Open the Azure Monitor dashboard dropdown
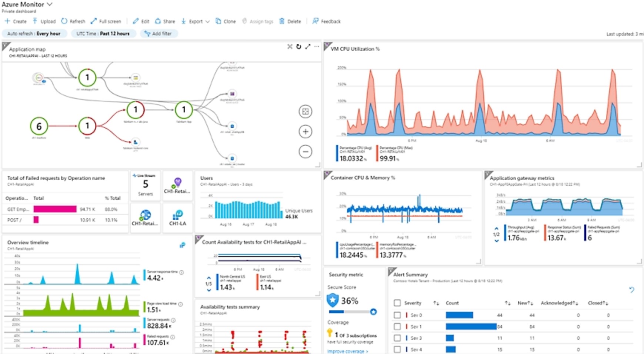Image resolution: width=644 pixels, height=354 pixels. pos(50,4)
